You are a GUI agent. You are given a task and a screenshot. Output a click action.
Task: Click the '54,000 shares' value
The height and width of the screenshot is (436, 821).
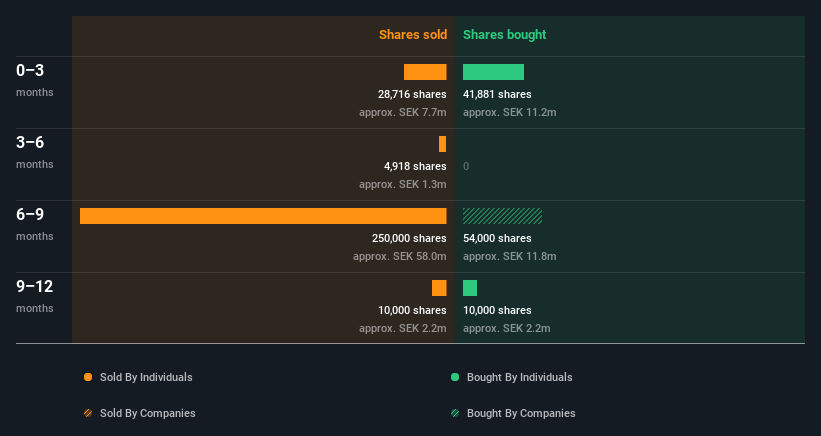click(497, 238)
